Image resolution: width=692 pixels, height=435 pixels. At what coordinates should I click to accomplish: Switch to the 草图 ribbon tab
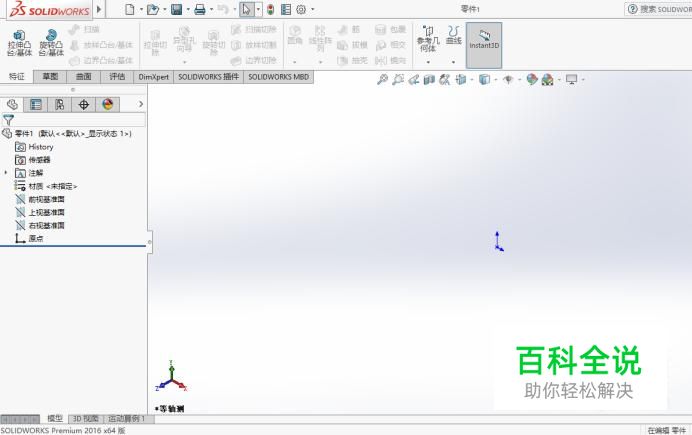pyautogui.click(x=50, y=77)
